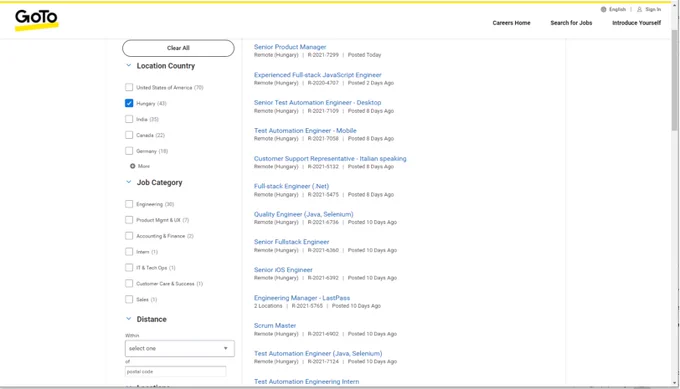The height and width of the screenshot is (389, 680).
Task: Check the Intern job category
Action: [x=129, y=252]
